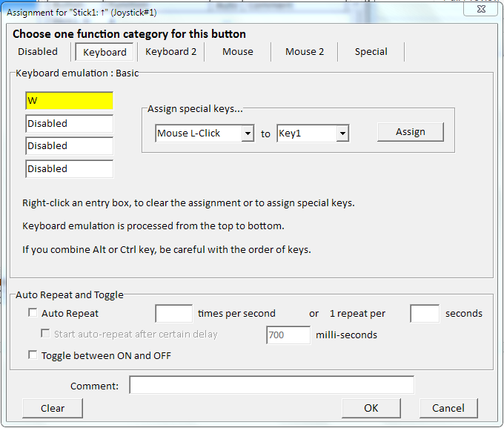This screenshot has width=504, height=428.
Task: Check Start auto-repeat after certain delay
Action: [x=46, y=335]
